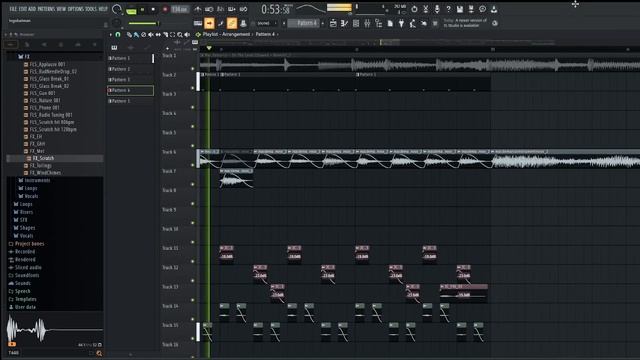Open the TOOLS menu
The width and height of the screenshot is (640, 360).
click(x=91, y=9)
